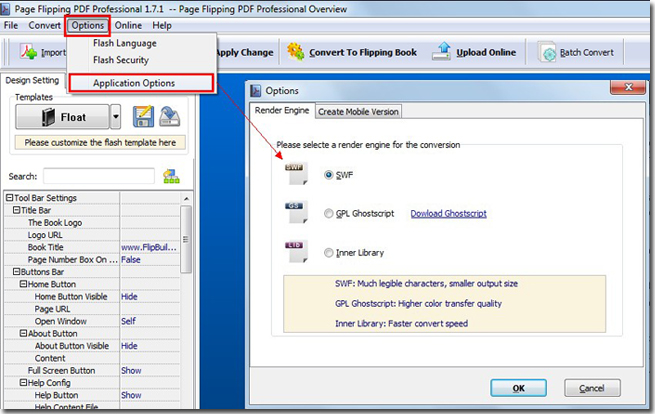This screenshot has width=655, height=414.
Task: Click the Batch Convert label
Action: [587, 53]
